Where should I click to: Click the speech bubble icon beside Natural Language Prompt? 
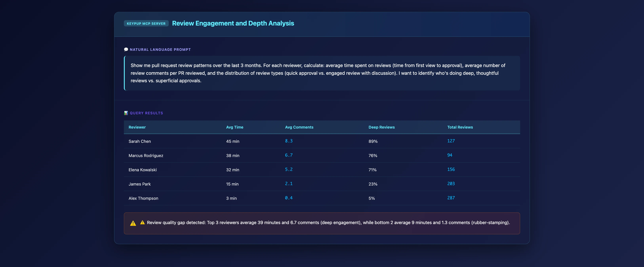pos(126,49)
